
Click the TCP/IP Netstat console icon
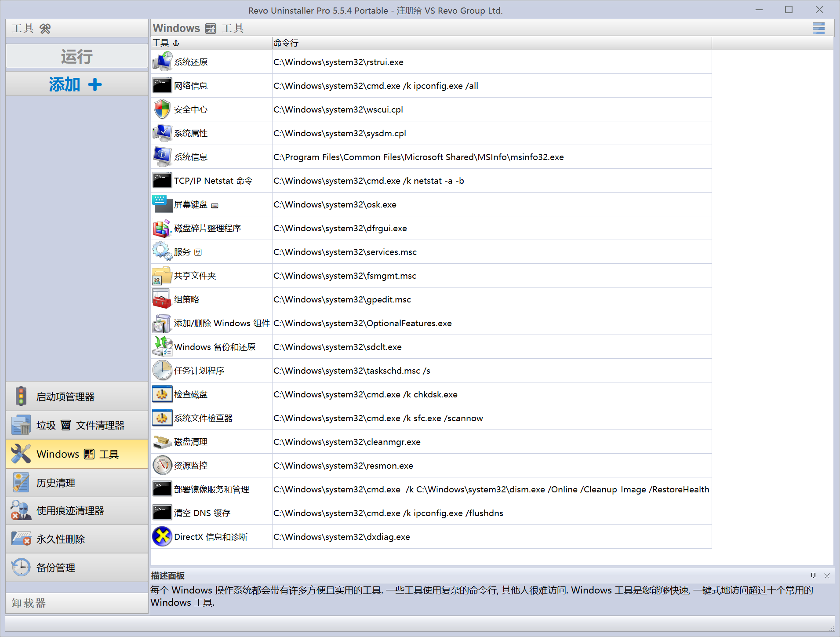(x=162, y=180)
